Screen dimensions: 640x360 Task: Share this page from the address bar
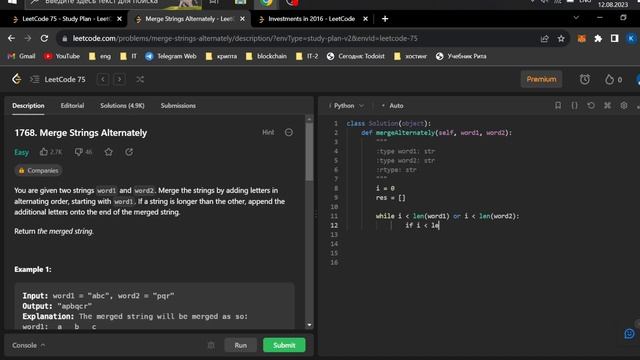[x=544, y=38]
